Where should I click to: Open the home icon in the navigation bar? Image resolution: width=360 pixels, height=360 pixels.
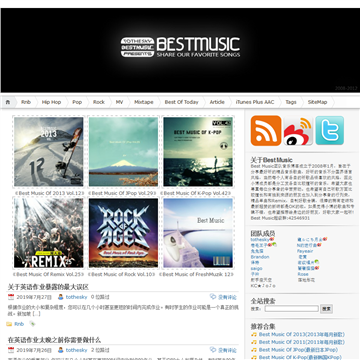click(8, 102)
